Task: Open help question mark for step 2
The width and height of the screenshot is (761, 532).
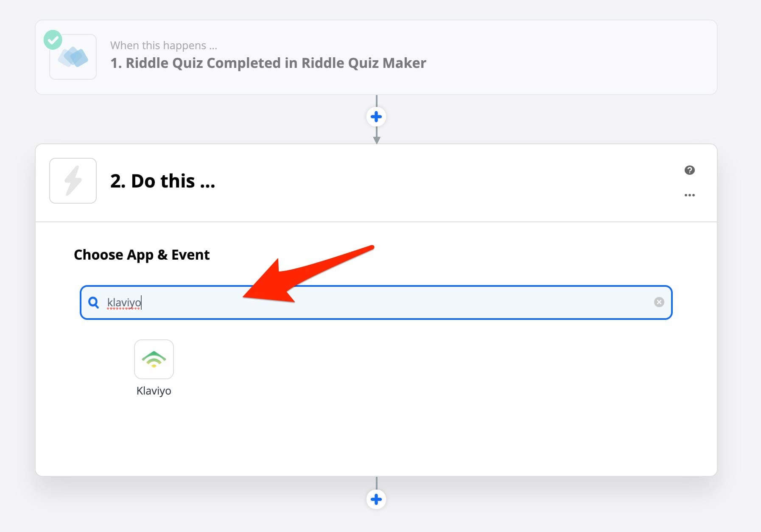Action: tap(690, 170)
